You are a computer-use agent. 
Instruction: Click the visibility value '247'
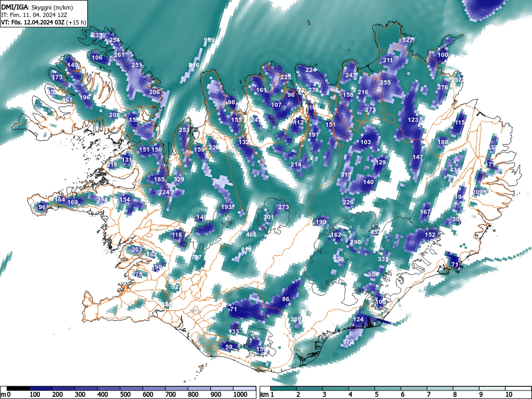click(351, 76)
